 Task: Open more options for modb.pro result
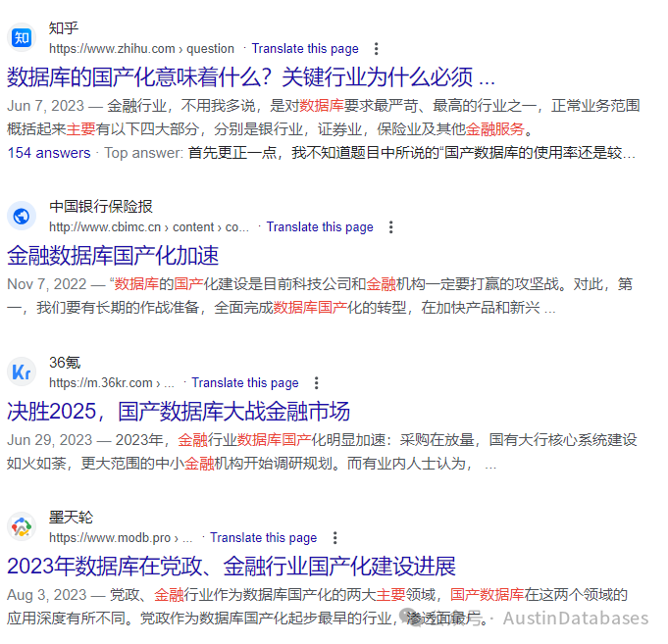[x=335, y=538]
